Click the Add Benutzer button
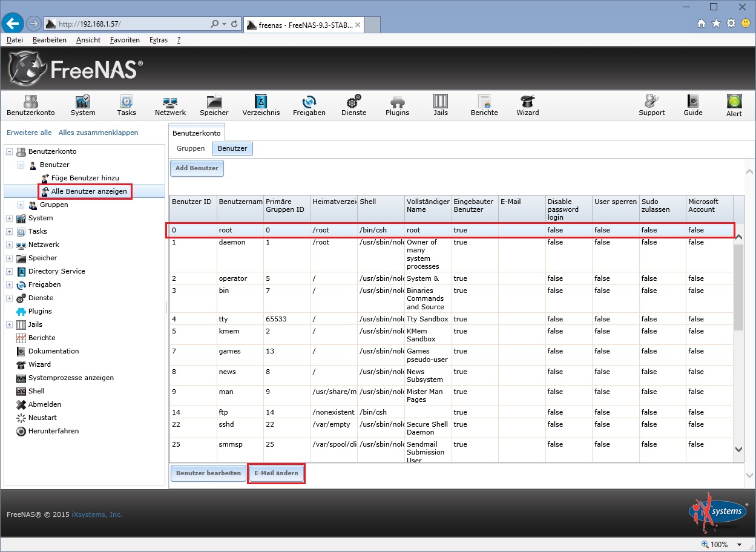 (197, 168)
